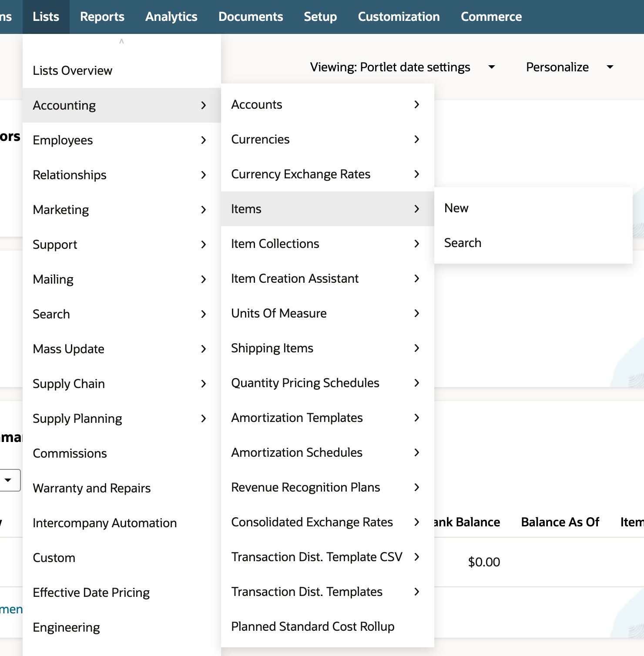
Task: Open the Commerce menu
Action: click(x=491, y=17)
